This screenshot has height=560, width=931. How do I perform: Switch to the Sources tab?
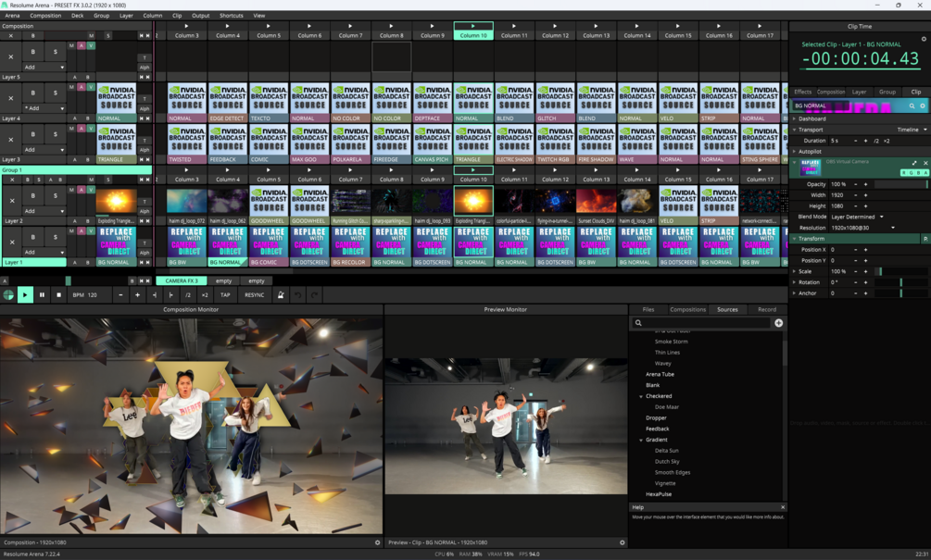727,310
